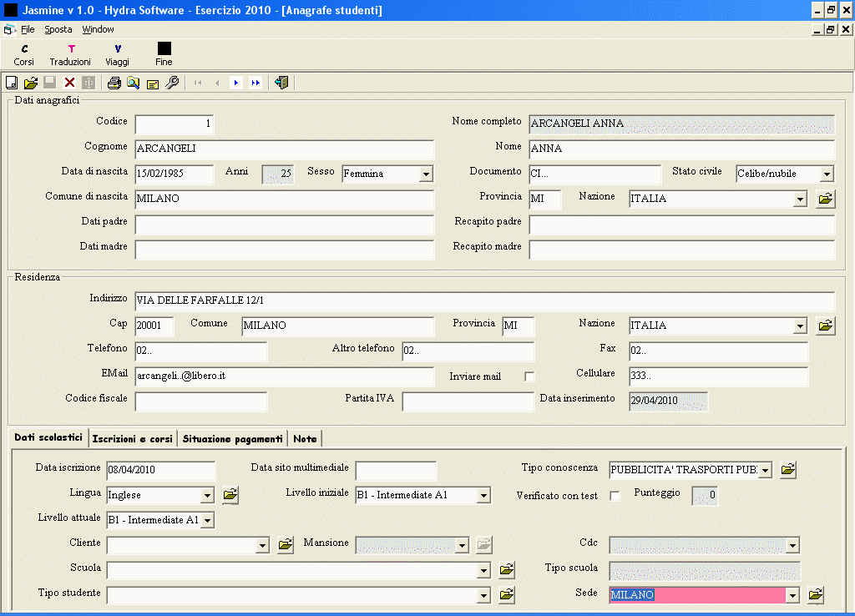Open the Traduzioni module

(70, 54)
